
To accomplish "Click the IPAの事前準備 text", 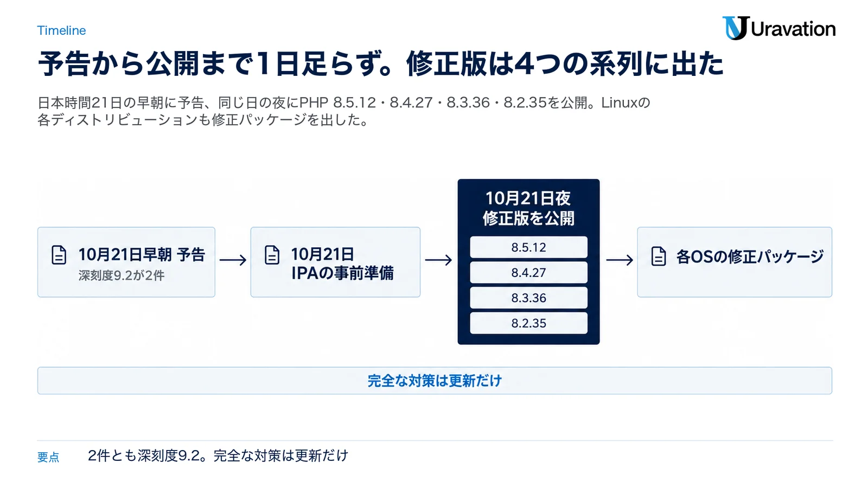I will click(342, 273).
